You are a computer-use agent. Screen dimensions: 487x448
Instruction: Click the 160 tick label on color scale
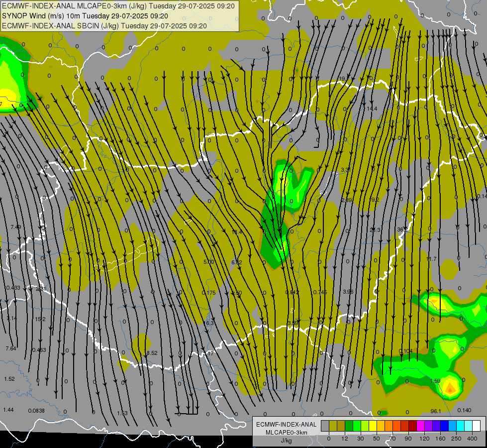[440, 439]
